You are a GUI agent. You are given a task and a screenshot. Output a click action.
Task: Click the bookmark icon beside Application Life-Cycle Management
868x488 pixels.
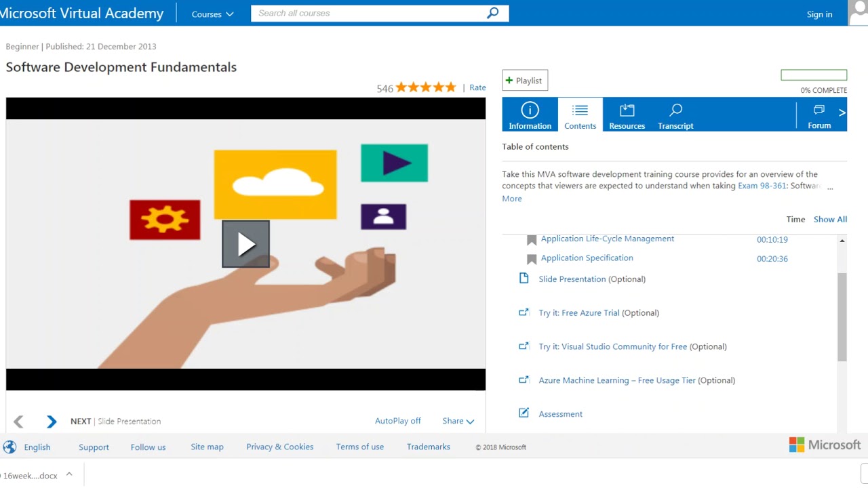pyautogui.click(x=532, y=239)
